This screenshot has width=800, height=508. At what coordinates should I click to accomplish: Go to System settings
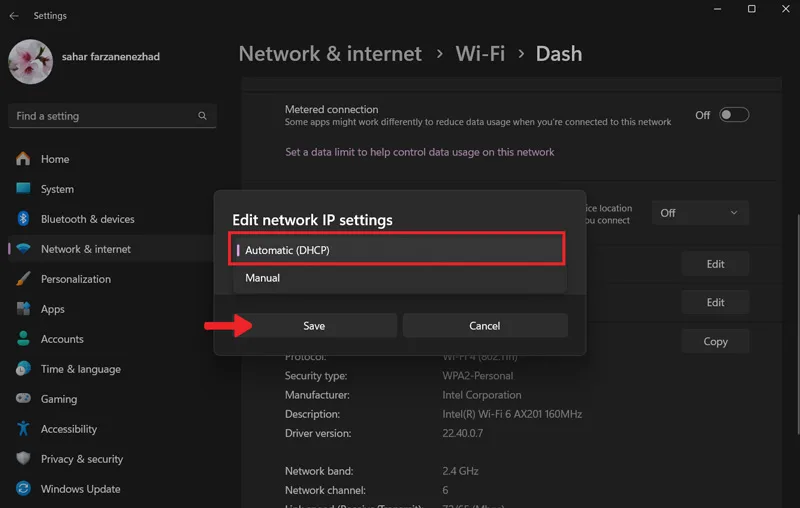pos(57,189)
